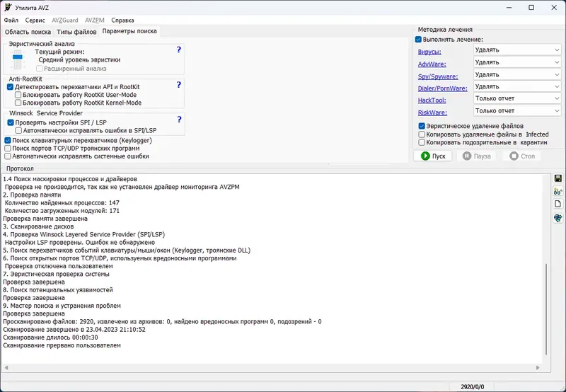Follow the HackTool link

click(x=432, y=100)
